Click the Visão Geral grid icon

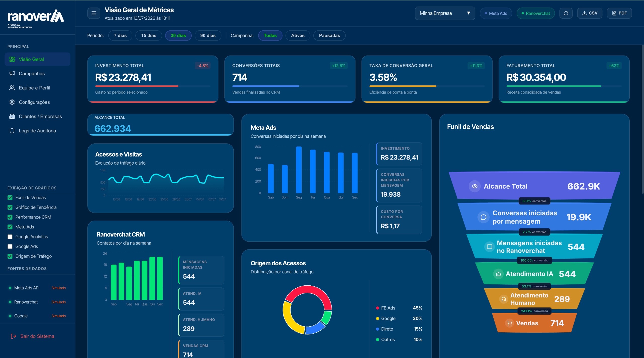click(x=12, y=59)
